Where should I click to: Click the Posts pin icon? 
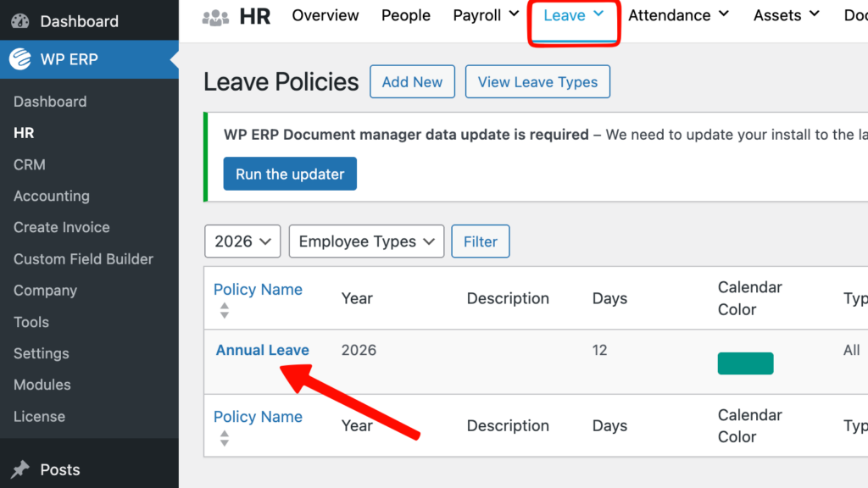21,469
